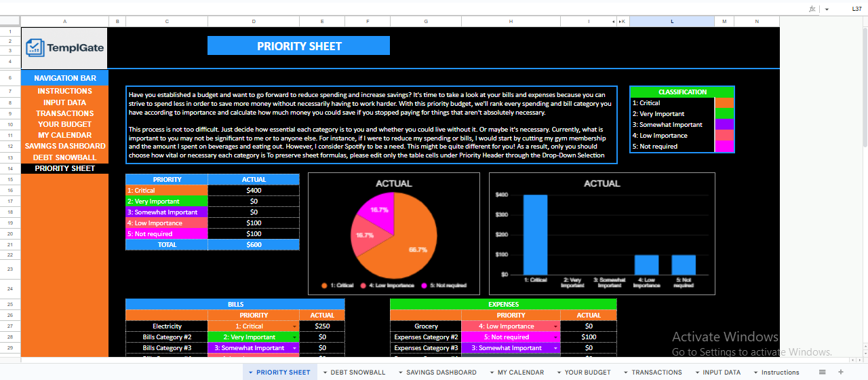868x380 pixels.
Task: Open the name box dropdown arrow
Action: [827, 9]
